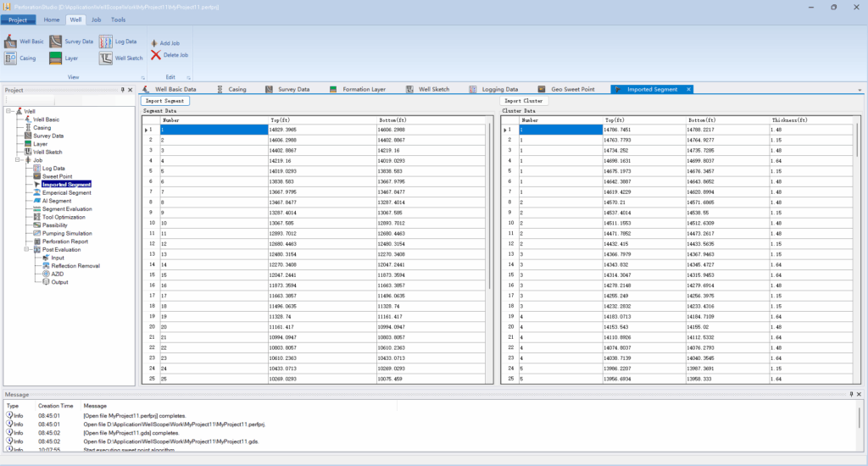Screen dimensions: 868x466
Task: Open Well Basic in the ribbon
Action: click(x=24, y=42)
